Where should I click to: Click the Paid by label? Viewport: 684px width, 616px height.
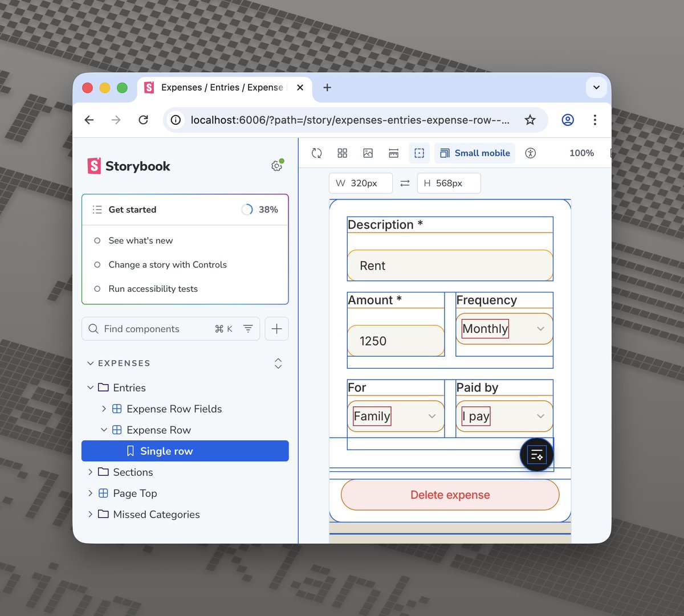click(477, 387)
